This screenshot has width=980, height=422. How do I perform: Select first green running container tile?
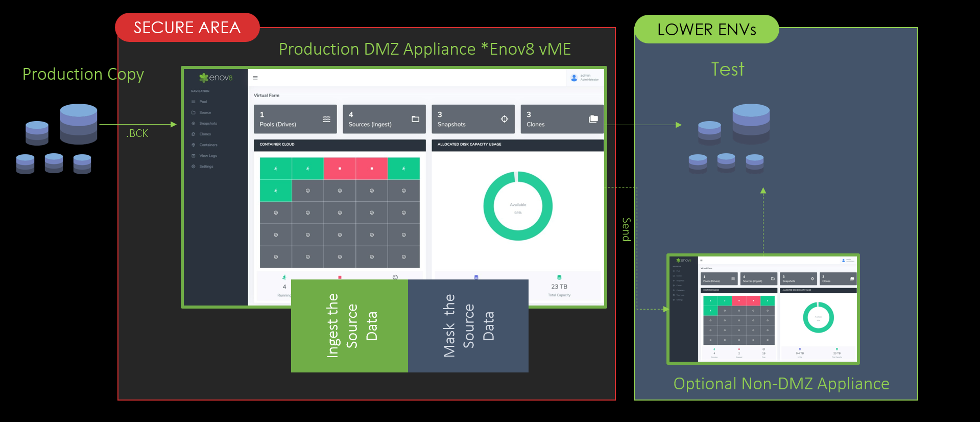[x=276, y=169]
